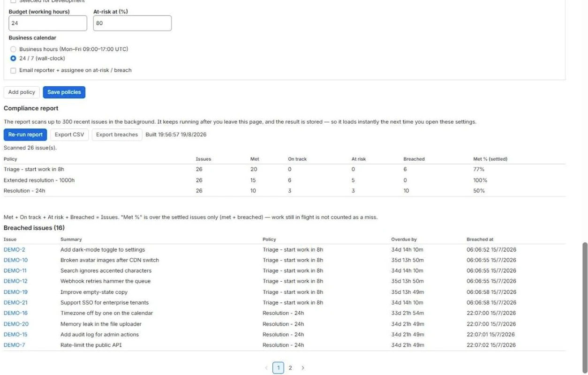Click 'Built 19:56:57 19/8/2026' timestamp

tap(176, 135)
